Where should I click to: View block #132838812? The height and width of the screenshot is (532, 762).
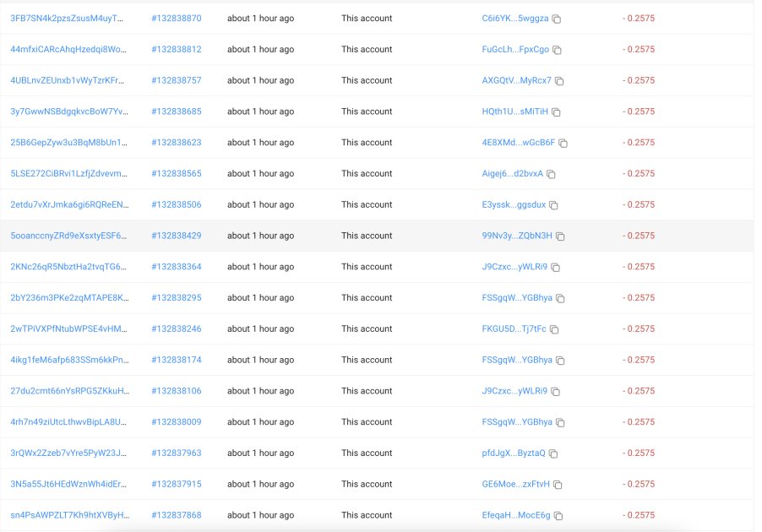177,50
